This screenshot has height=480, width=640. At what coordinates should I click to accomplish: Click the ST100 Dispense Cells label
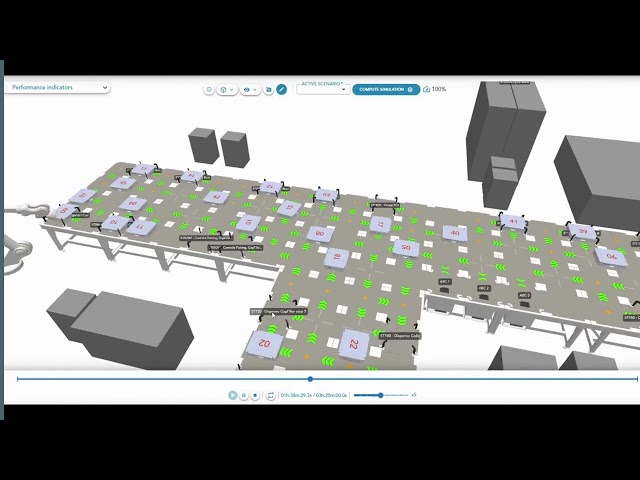tap(400, 336)
